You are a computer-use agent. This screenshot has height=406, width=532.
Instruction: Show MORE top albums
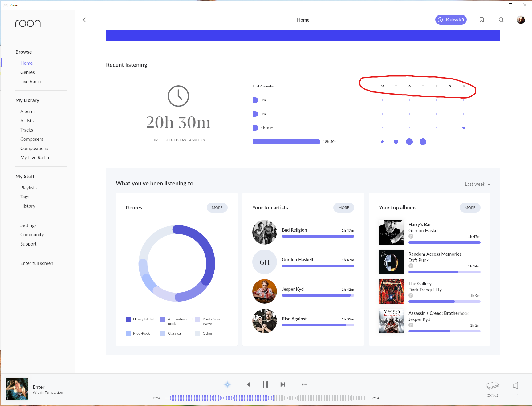click(x=470, y=208)
